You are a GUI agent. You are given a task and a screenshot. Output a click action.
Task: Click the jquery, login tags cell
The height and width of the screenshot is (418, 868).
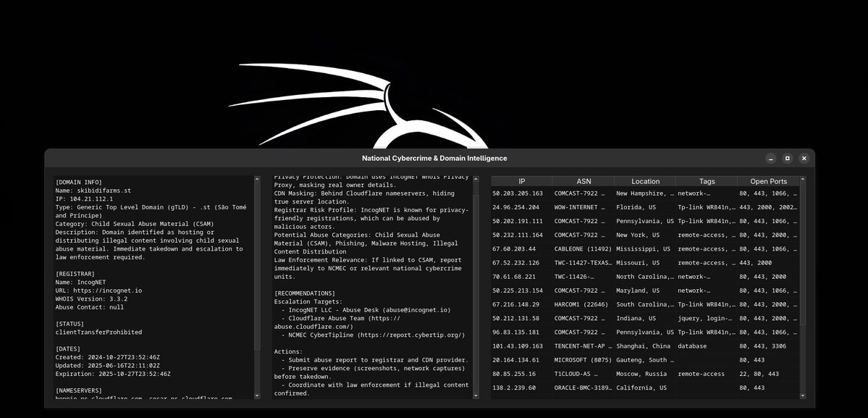pyautogui.click(x=707, y=318)
